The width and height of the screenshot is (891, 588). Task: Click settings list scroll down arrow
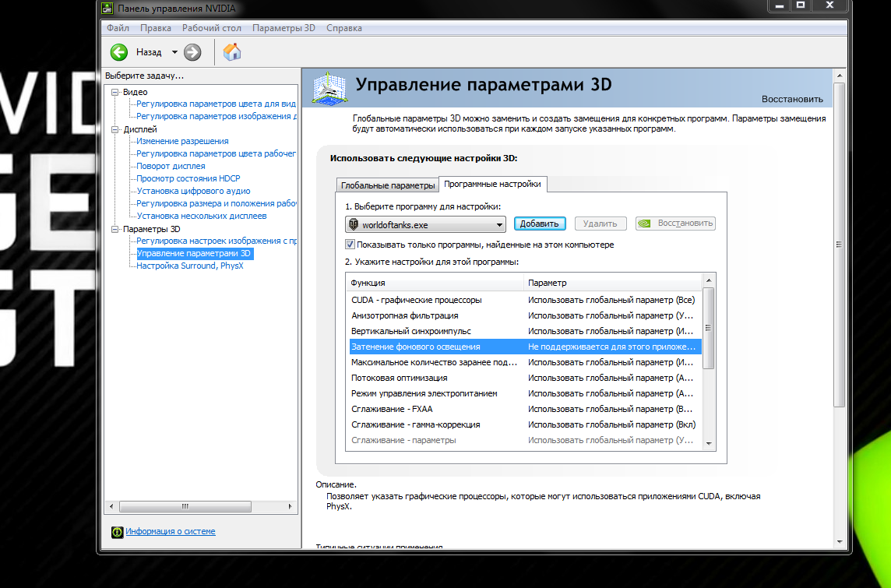point(709,444)
